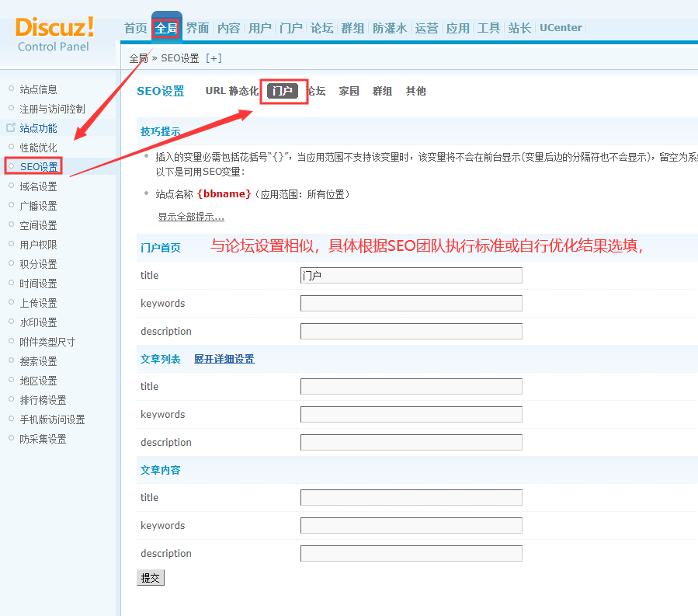This screenshot has width=698, height=616.
Task: Open 上传设置 in the sidebar
Action: [x=38, y=303]
